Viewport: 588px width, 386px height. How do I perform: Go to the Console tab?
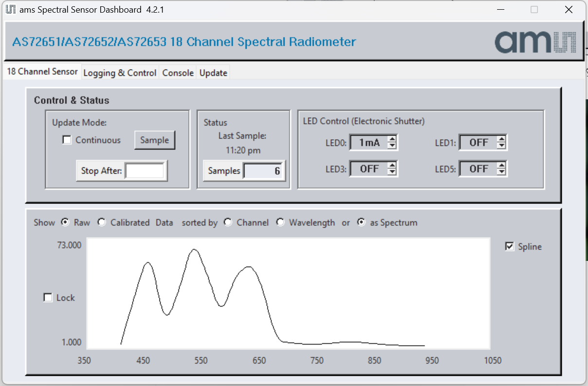coord(178,73)
